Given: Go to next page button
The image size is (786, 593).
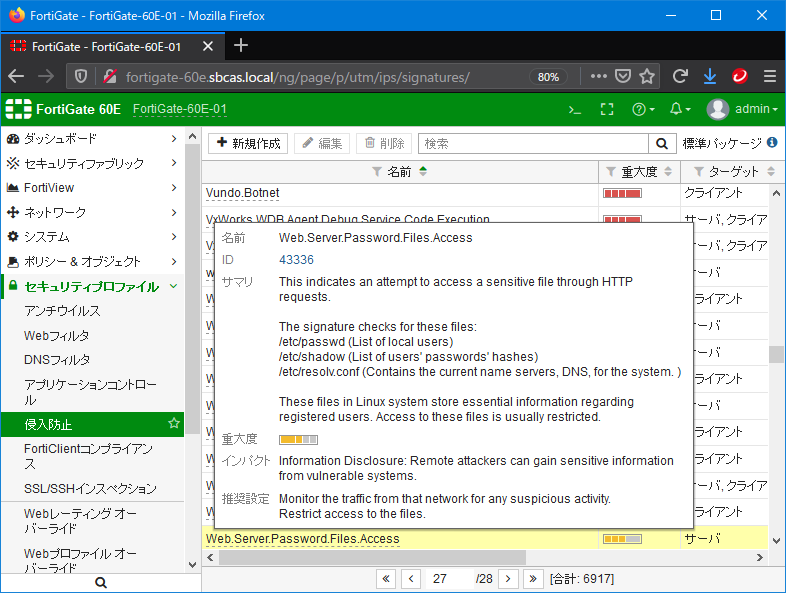Looking at the screenshot, I should (x=508, y=579).
